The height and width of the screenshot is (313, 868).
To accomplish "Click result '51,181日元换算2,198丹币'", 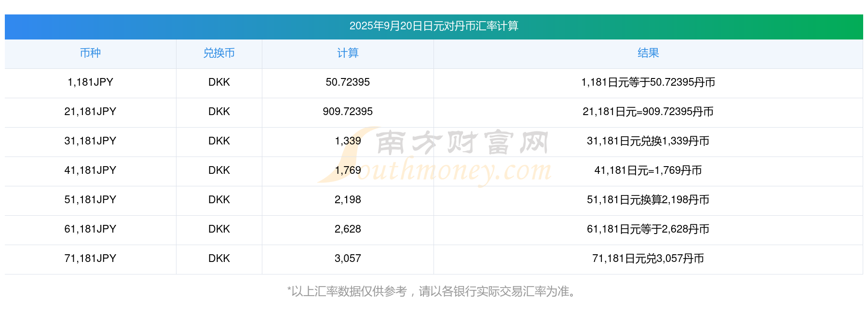I will click(648, 200).
